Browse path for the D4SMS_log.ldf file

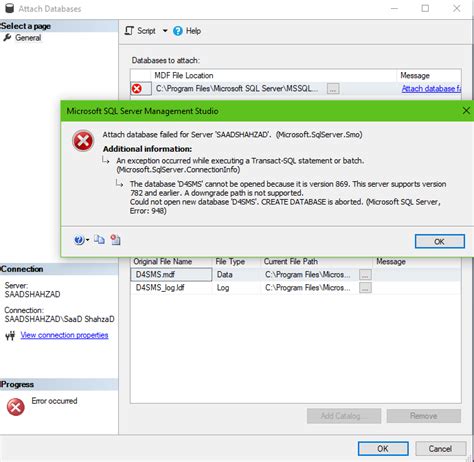(365, 288)
